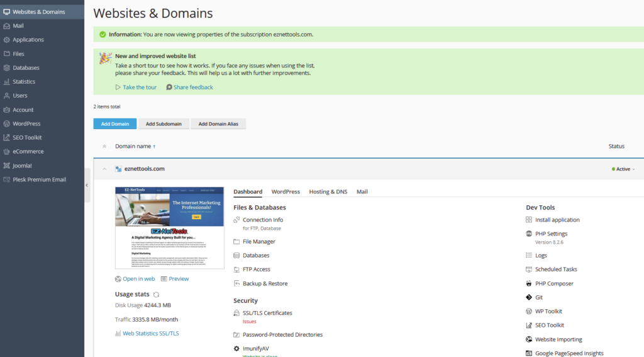Switch to the Hosting & DNS tab
The image size is (644, 357).
(328, 191)
